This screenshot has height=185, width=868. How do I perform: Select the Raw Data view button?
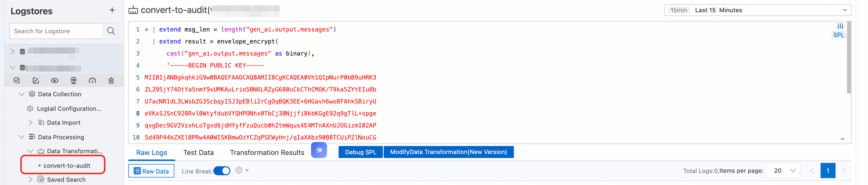point(151,171)
